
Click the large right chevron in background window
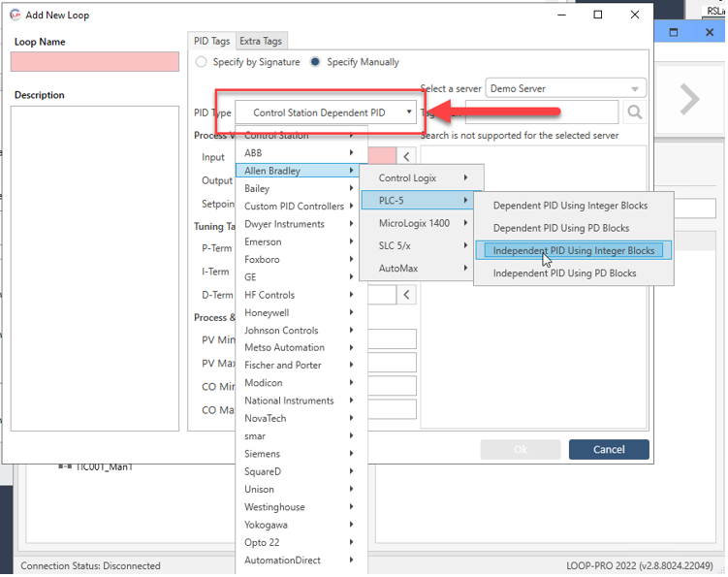689,99
